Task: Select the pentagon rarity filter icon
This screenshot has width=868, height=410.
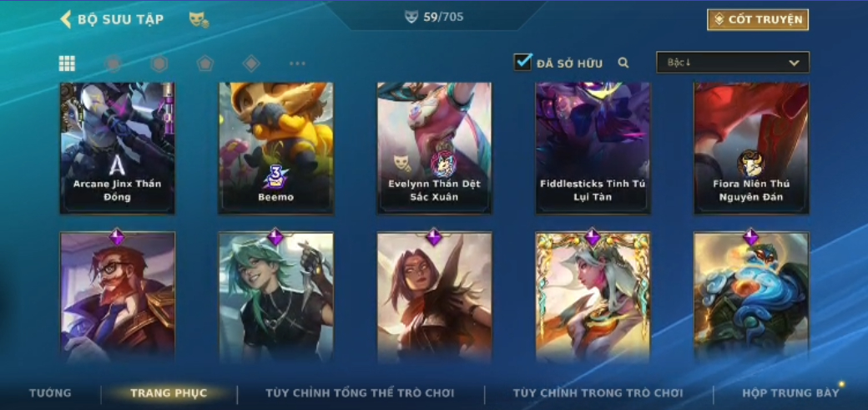Action: pyautogui.click(x=205, y=63)
